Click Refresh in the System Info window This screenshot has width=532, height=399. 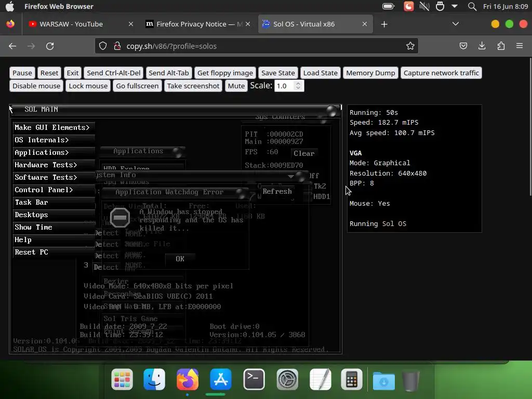pos(277,191)
